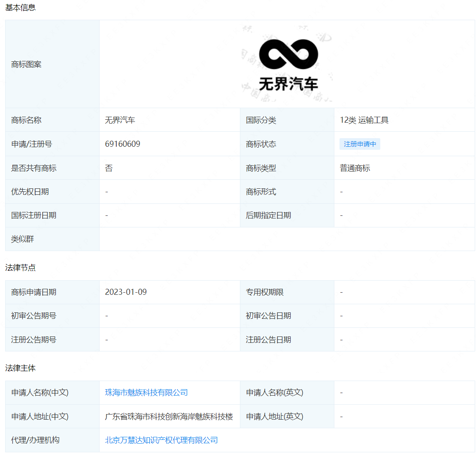Click the 申请人名称(英文) label cell
The image size is (476, 457).
click(274, 393)
